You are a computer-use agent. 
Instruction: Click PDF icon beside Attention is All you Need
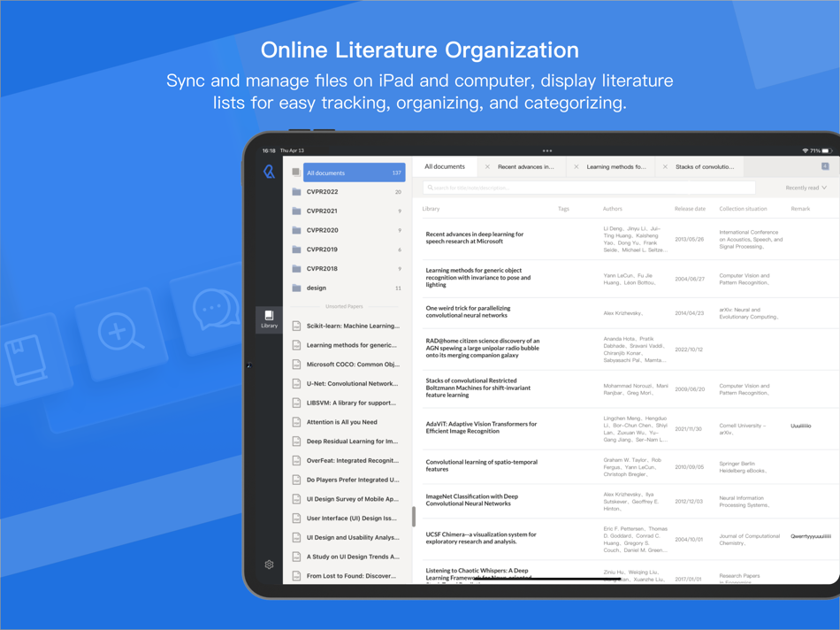pyautogui.click(x=296, y=422)
